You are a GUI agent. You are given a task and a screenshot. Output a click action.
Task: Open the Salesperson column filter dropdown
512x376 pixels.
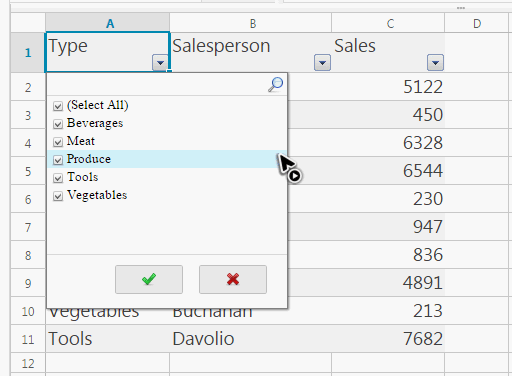click(x=322, y=63)
